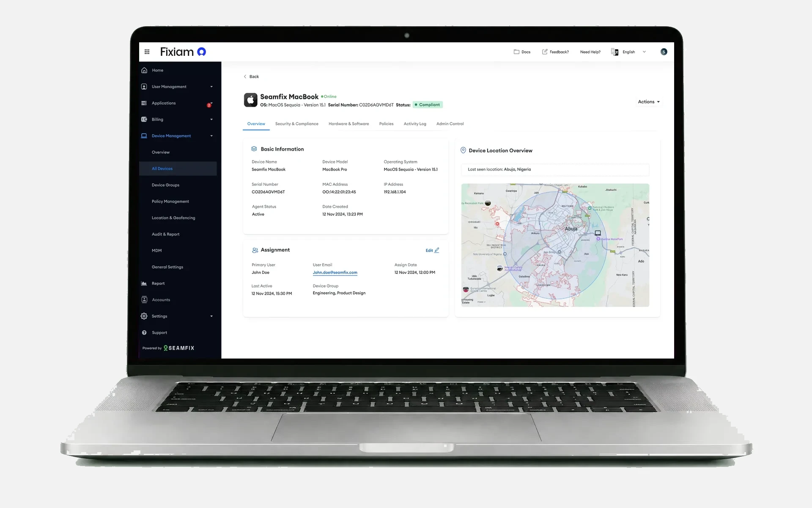
Task: Click the Report chart icon
Action: [144, 283]
